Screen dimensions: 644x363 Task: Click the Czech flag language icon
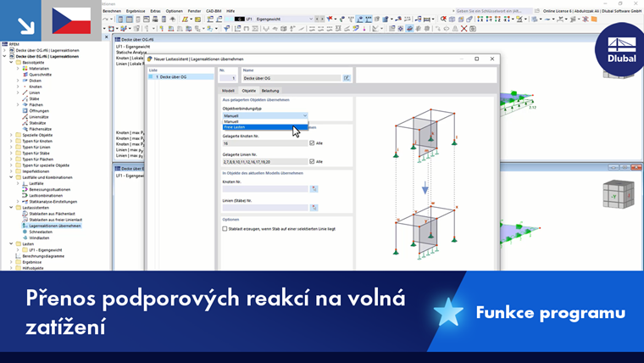(71, 20)
